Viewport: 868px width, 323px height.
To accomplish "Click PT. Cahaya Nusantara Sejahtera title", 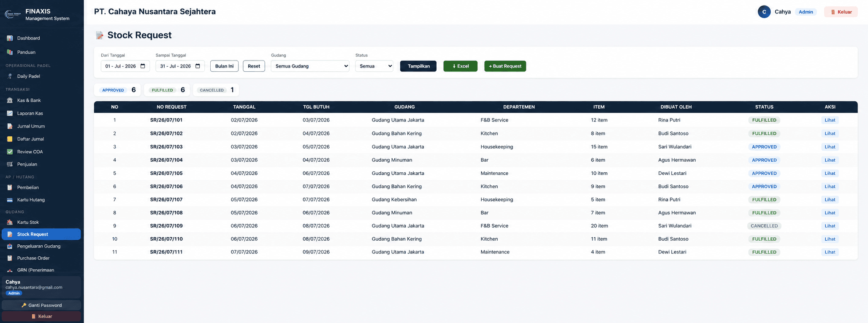I will point(155,11).
